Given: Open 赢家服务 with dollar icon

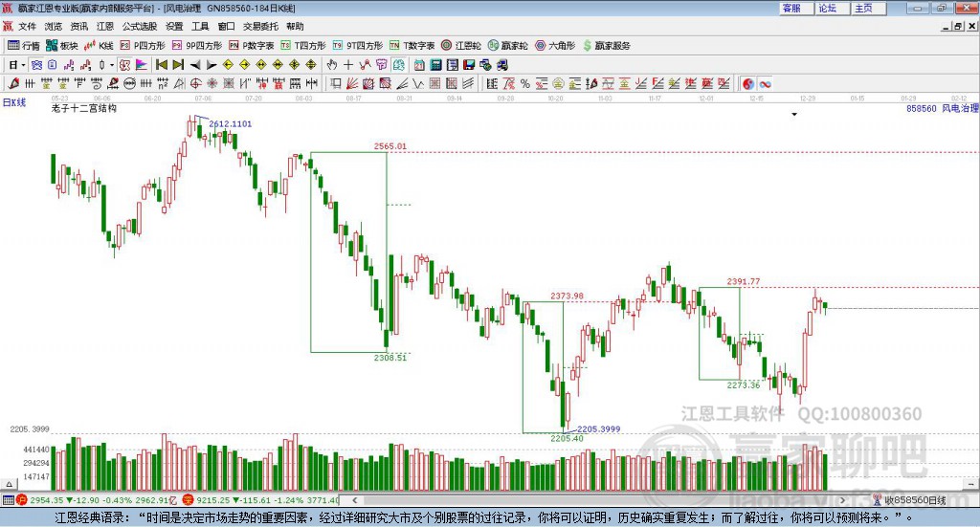Looking at the screenshot, I should click(606, 46).
